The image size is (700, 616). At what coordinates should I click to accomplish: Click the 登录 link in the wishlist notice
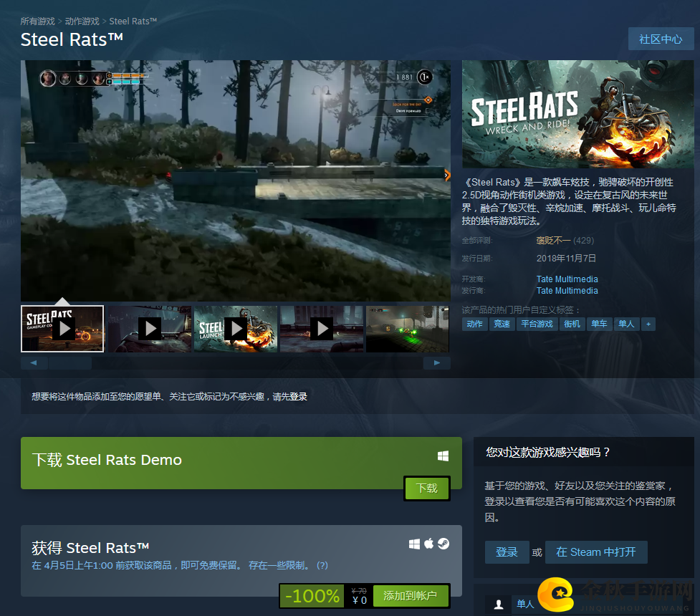point(299,397)
